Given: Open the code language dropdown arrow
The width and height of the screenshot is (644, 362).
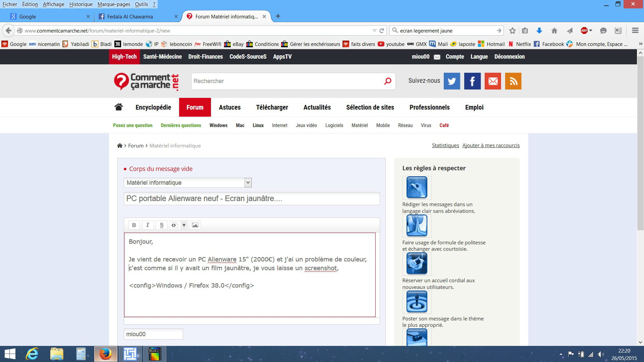Looking at the screenshot, I should 184,225.
